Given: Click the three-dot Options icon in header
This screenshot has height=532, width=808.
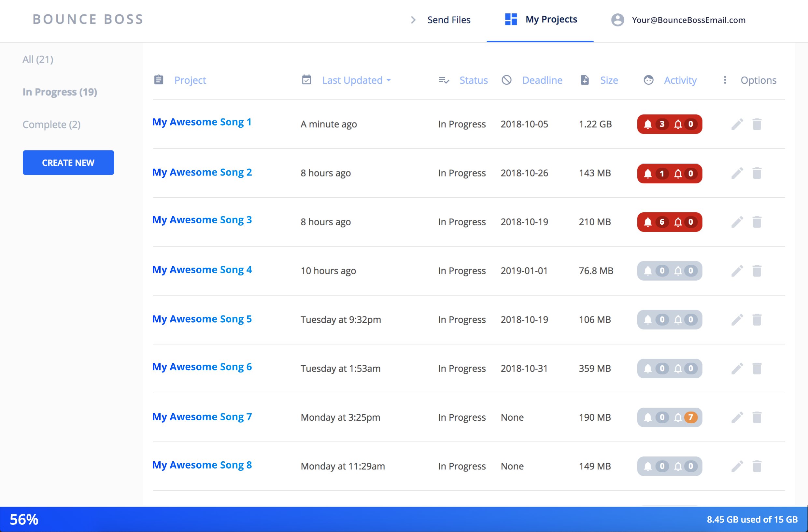Looking at the screenshot, I should (725, 80).
